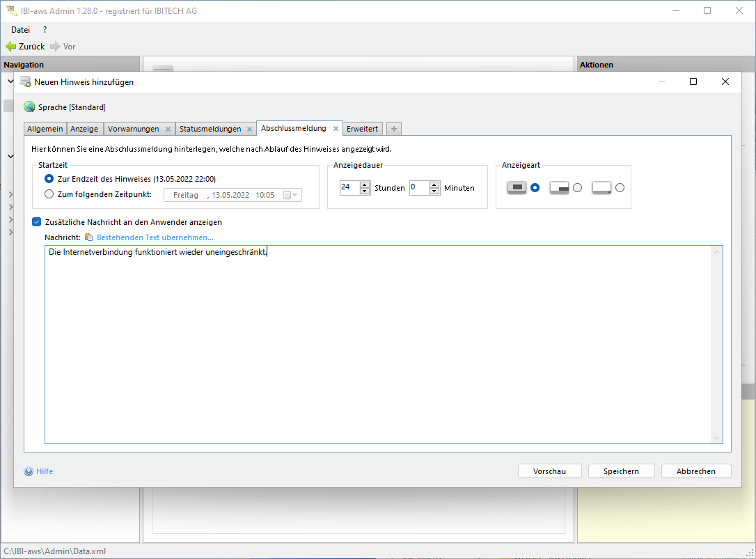
Task: Uncheck 'Zusätzliche Nachricht an den Anwender anzeigen'
Action: (x=37, y=222)
